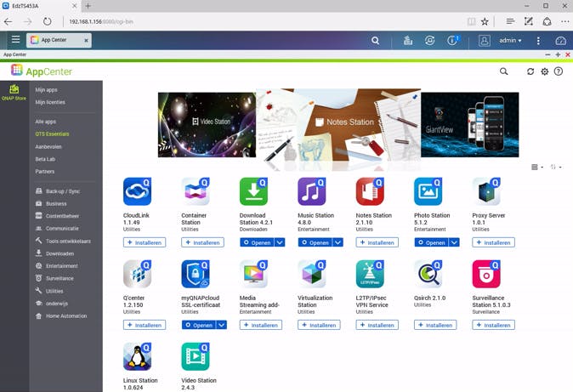The image size is (573, 392).
Task: Open the QTS dashboard gauge icon
Action: click(560, 40)
